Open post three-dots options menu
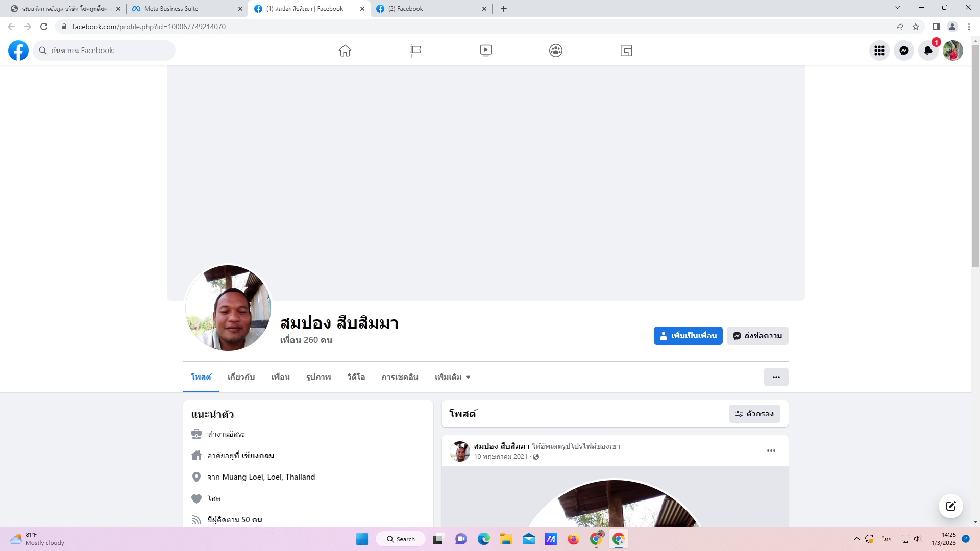The height and width of the screenshot is (551, 980). pos(771,450)
